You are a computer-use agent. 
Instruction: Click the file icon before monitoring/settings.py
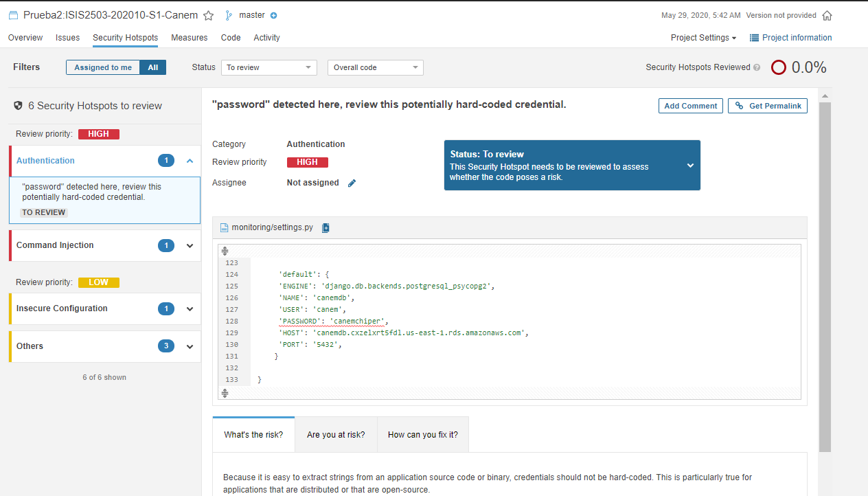point(224,227)
